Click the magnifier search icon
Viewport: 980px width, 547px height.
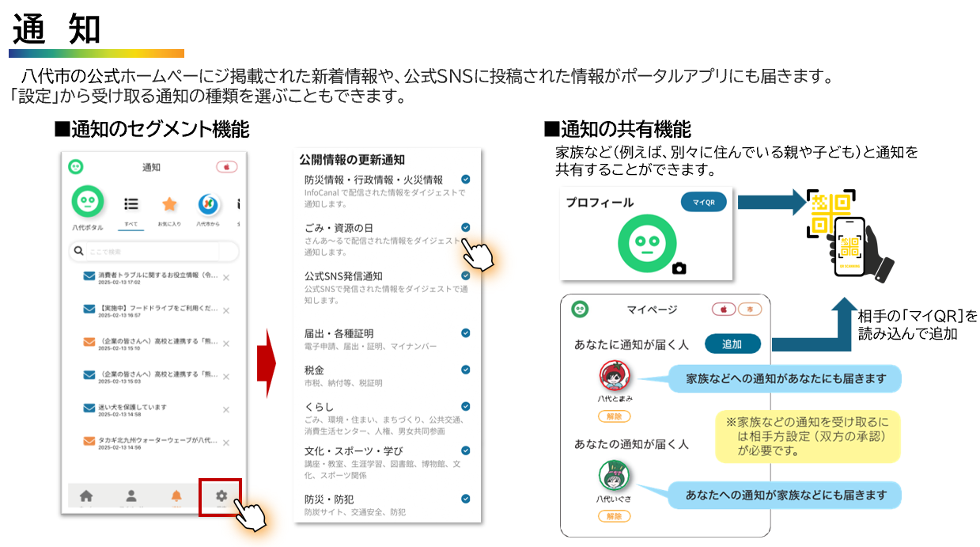point(78,251)
